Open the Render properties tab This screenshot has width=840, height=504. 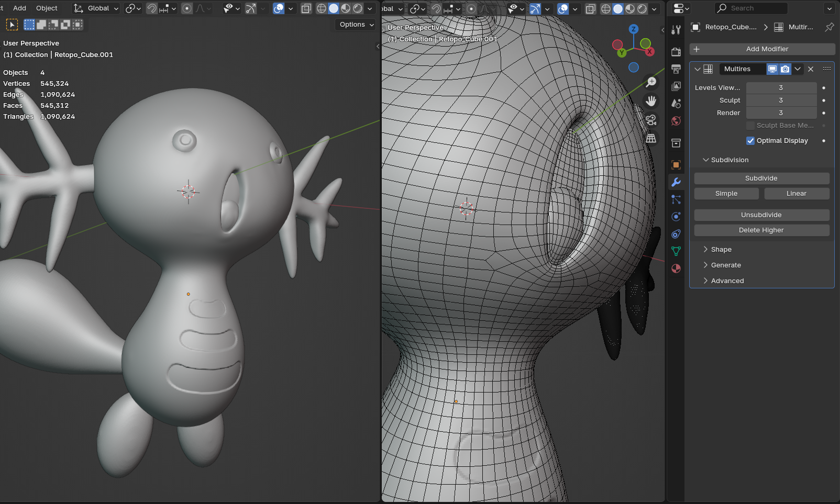tap(676, 51)
